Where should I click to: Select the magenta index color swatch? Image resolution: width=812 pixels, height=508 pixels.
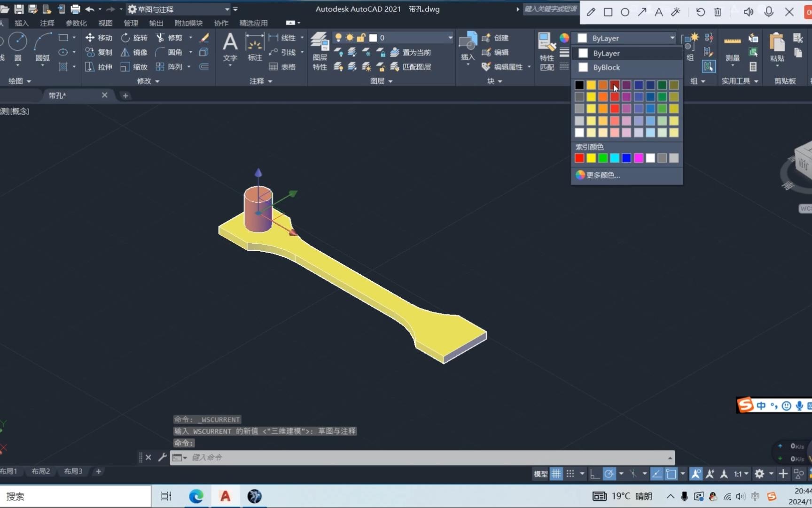coord(639,158)
